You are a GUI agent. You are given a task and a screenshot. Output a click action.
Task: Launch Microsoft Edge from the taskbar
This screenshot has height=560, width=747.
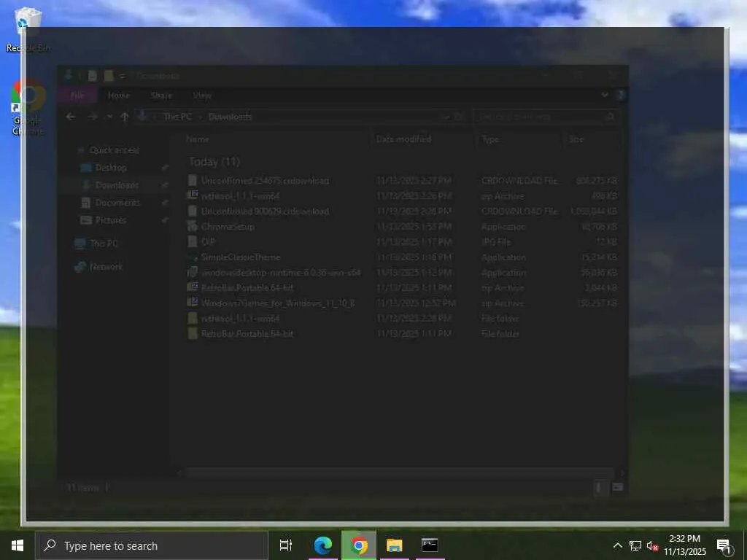tap(323, 545)
